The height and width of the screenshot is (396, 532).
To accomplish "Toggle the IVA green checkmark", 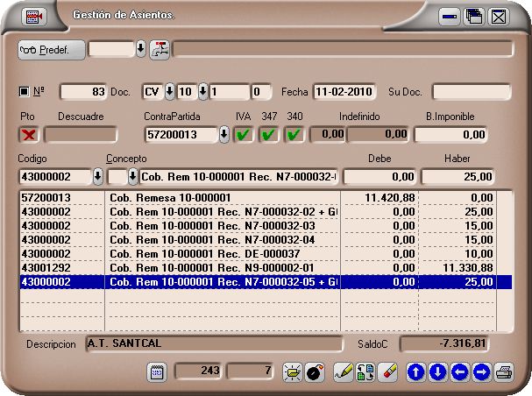I will point(244,135).
